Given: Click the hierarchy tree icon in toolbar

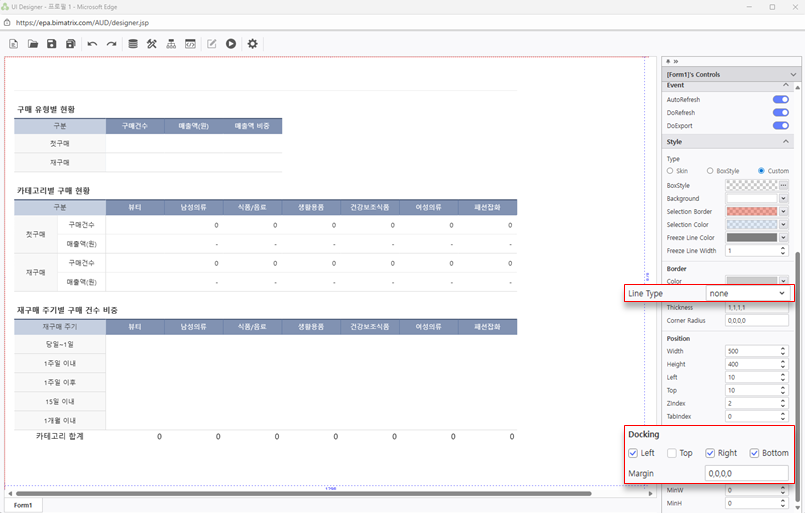Looking at the screenshot, I should click(x=171, y=44).
